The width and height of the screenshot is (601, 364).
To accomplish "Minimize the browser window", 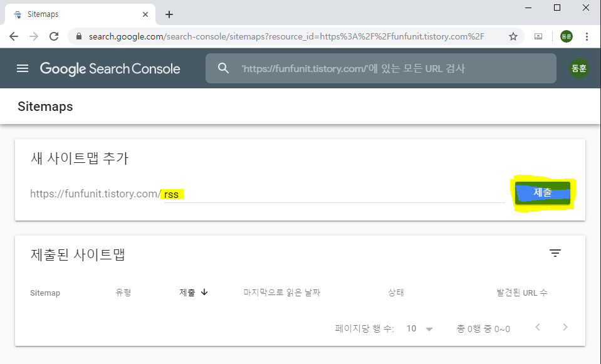I will (x=528, y=8).
